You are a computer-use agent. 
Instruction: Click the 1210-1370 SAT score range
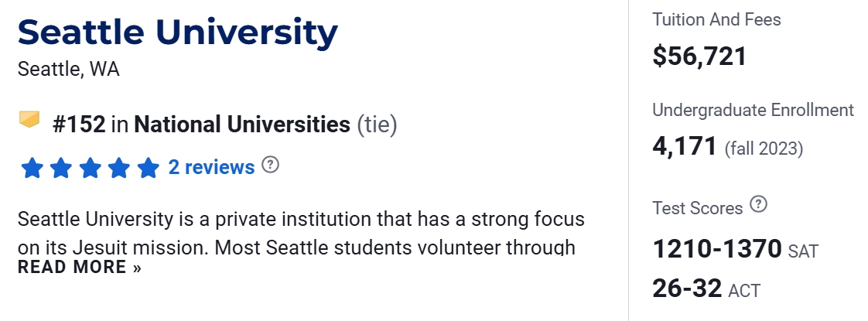(x=718, y=249)
